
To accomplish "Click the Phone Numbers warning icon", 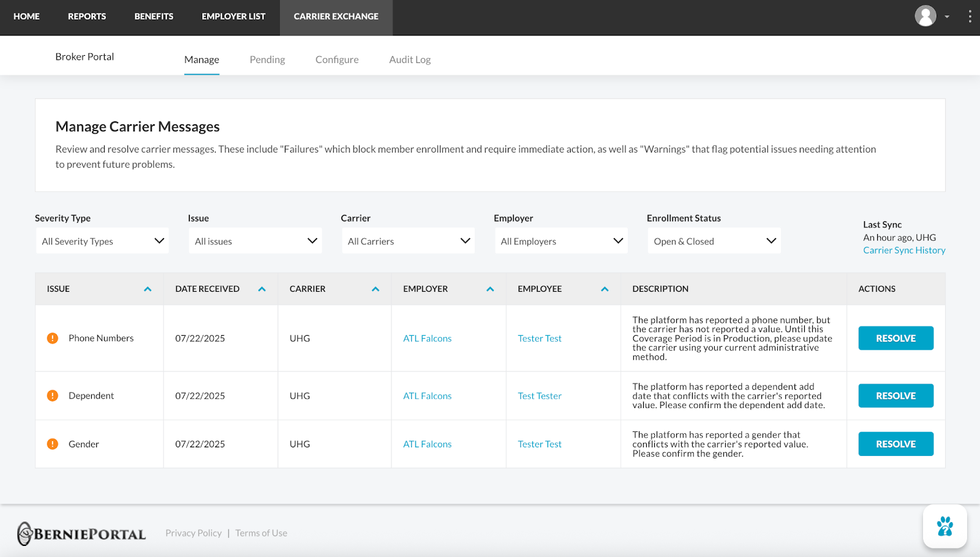I will click(53, 338).
